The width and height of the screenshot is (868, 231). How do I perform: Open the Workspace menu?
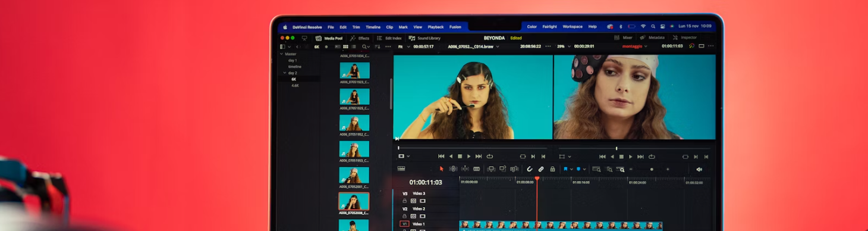click(573, 27)
